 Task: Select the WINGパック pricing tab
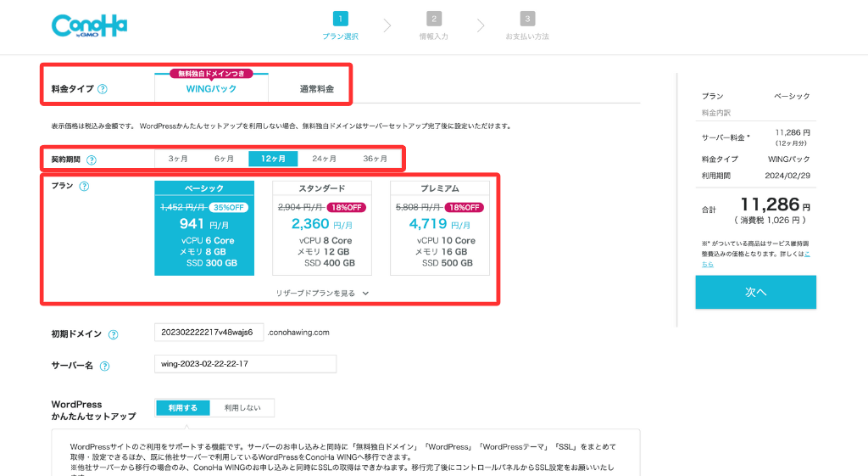point(211,88)
